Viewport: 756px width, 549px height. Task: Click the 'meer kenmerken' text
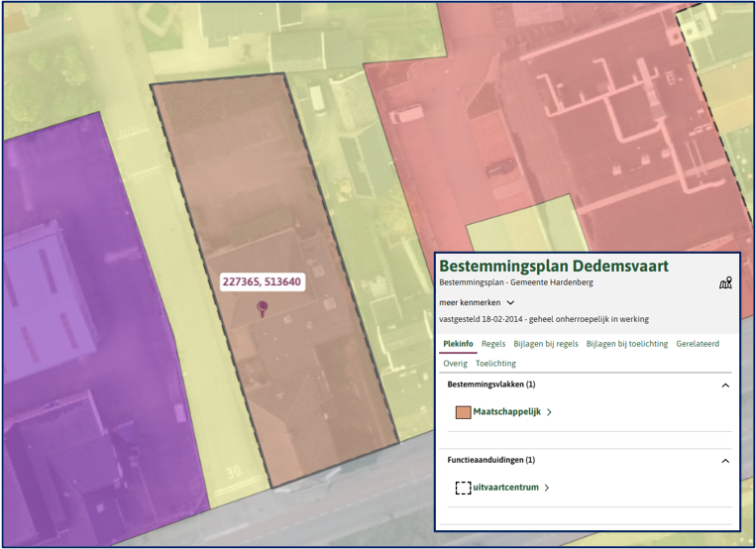coord(470,302)
